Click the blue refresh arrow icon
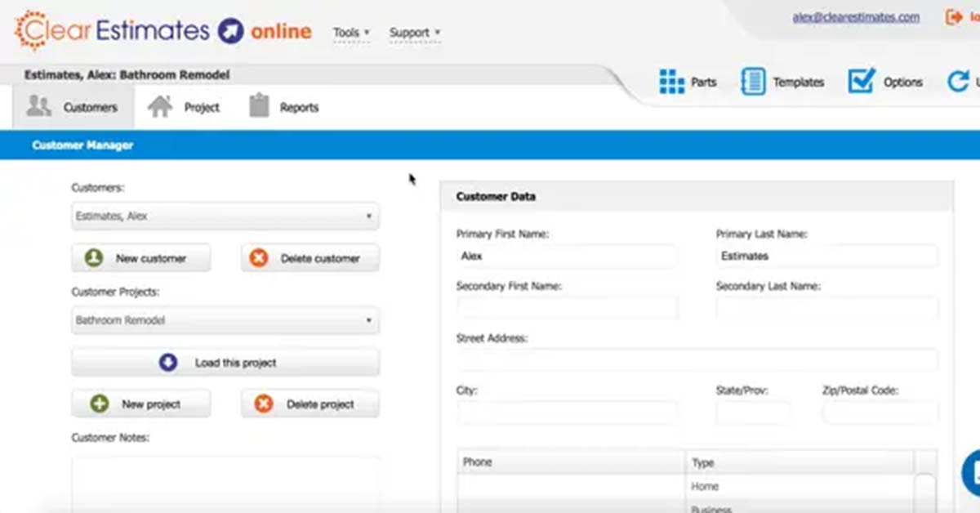Screen dimensions: 980x513 tap(957, 82)
